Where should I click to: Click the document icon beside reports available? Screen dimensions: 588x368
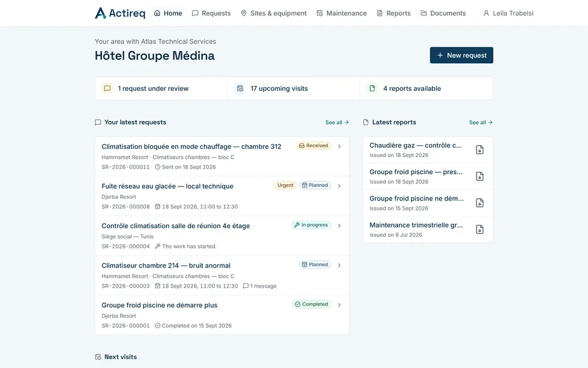tap(372, 88)
